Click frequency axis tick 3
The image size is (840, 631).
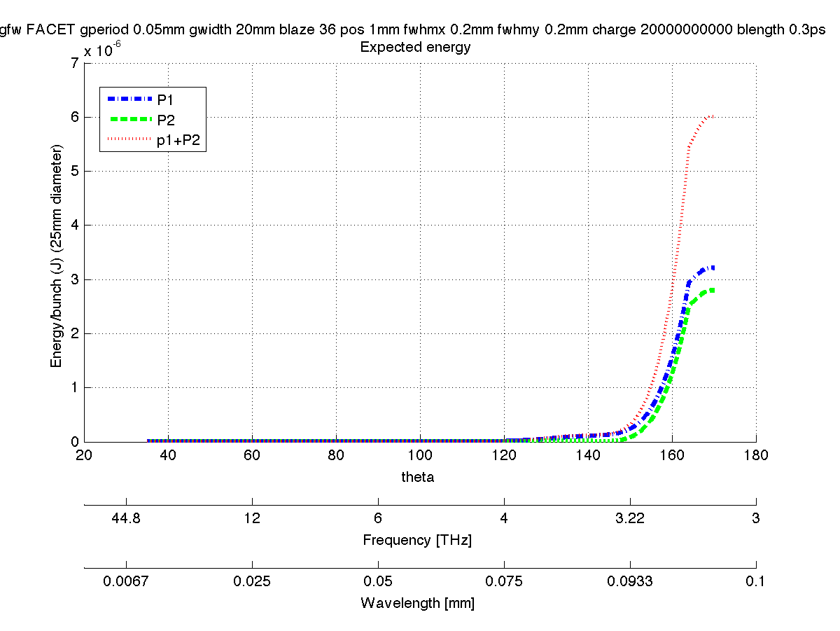coord(756,518)
